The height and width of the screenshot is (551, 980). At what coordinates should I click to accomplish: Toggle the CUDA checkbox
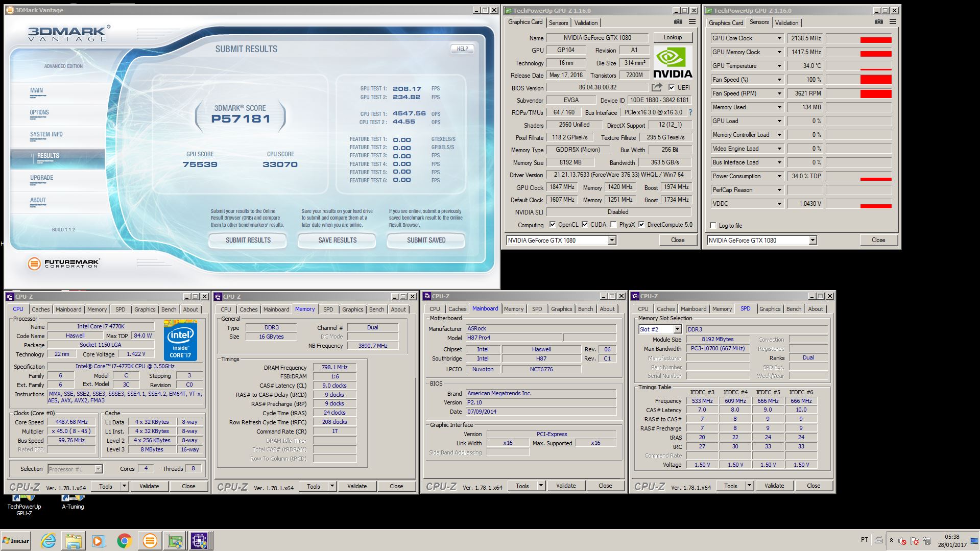(x=585, y=224)
